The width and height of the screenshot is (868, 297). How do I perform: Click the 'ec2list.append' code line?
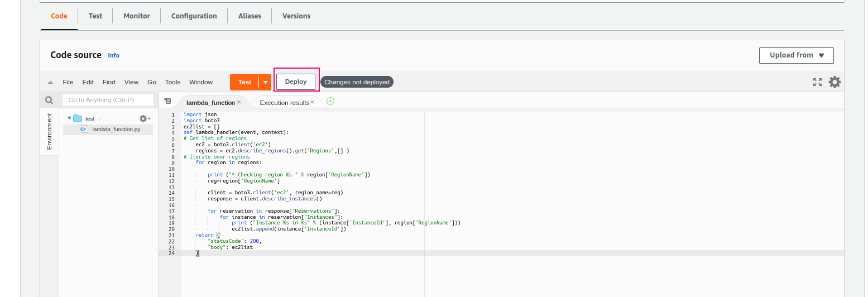point(289,229)
